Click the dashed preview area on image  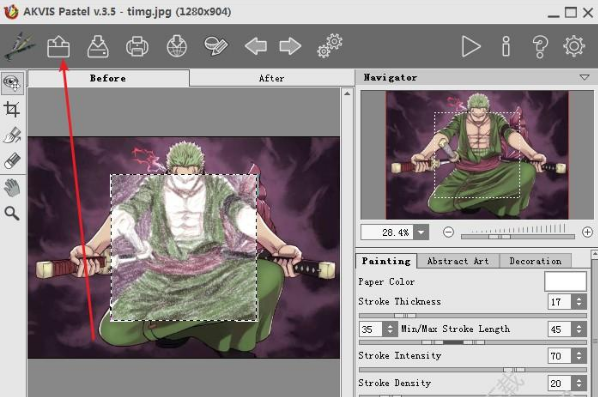[x=184, y=248]
